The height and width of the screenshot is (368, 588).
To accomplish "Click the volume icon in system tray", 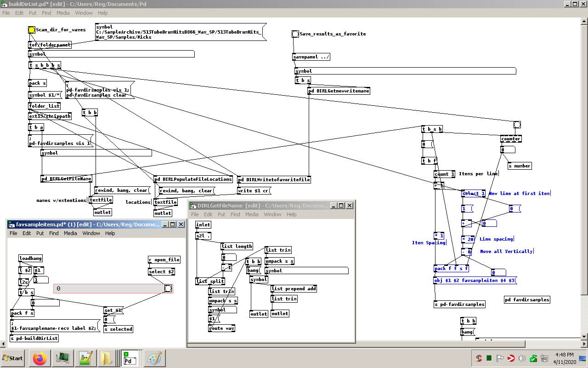I will tap(522, 358).
